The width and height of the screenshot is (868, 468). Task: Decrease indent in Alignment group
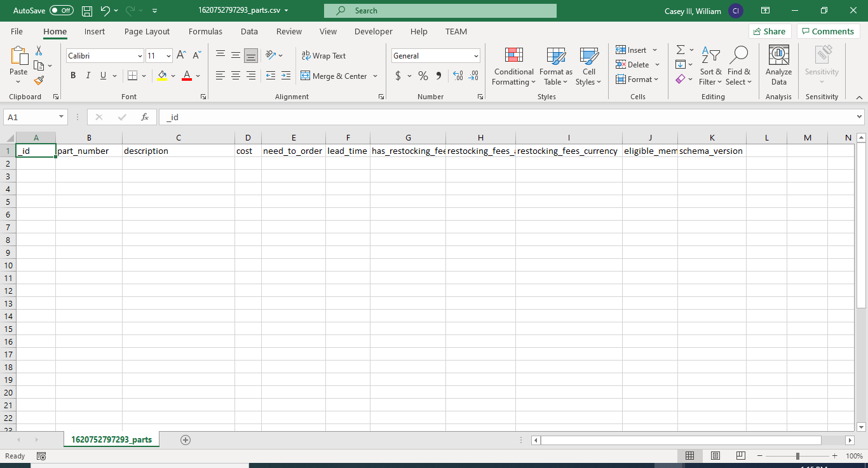[271, 76]
